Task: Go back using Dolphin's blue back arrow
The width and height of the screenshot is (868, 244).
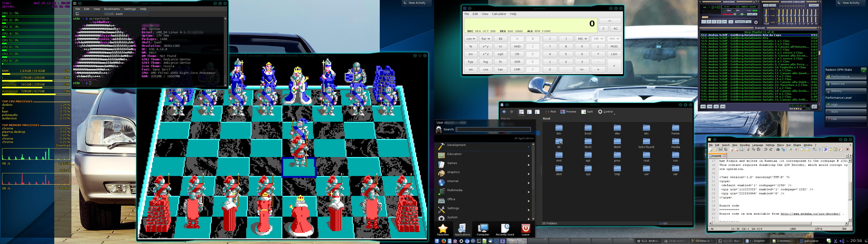Action: pyautogui.click(x=504, y=112)
